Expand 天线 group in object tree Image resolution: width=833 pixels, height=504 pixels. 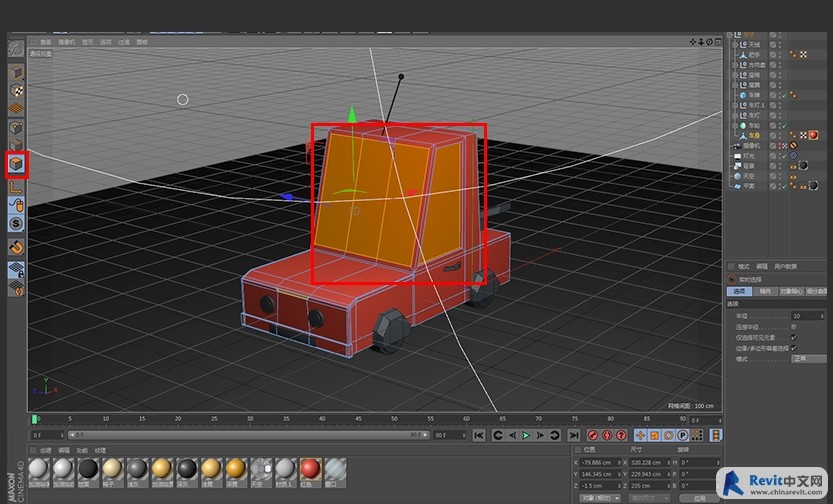736,45
